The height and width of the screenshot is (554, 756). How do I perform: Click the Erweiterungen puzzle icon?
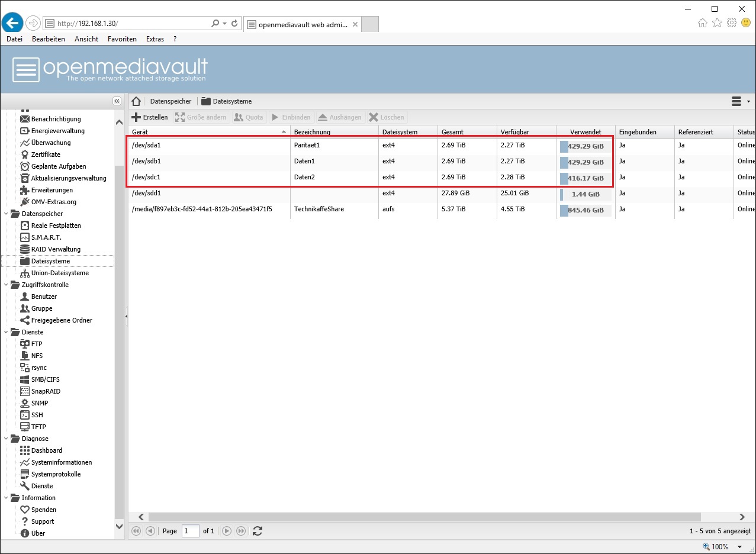tap(25, 190)
